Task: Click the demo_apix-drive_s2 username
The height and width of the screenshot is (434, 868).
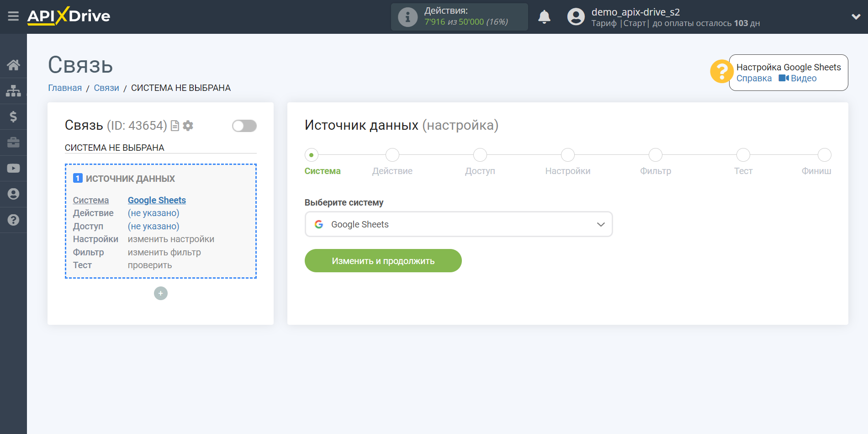Action: (635, 12)
